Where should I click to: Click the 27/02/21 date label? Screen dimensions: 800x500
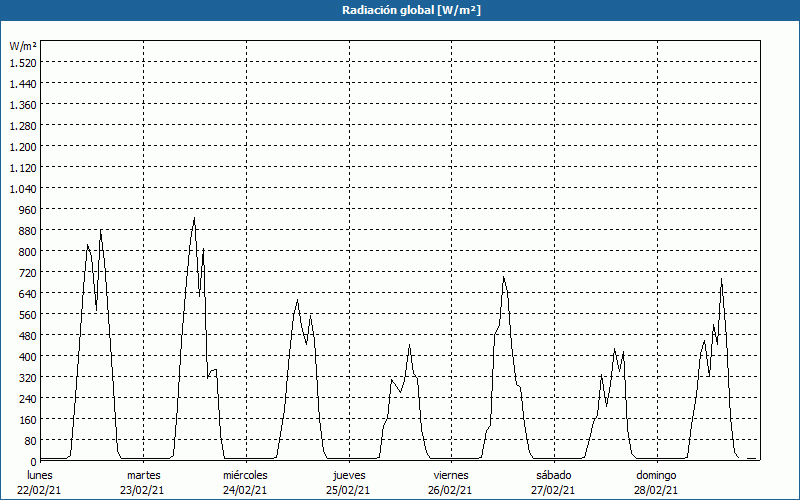click(553, 490)
